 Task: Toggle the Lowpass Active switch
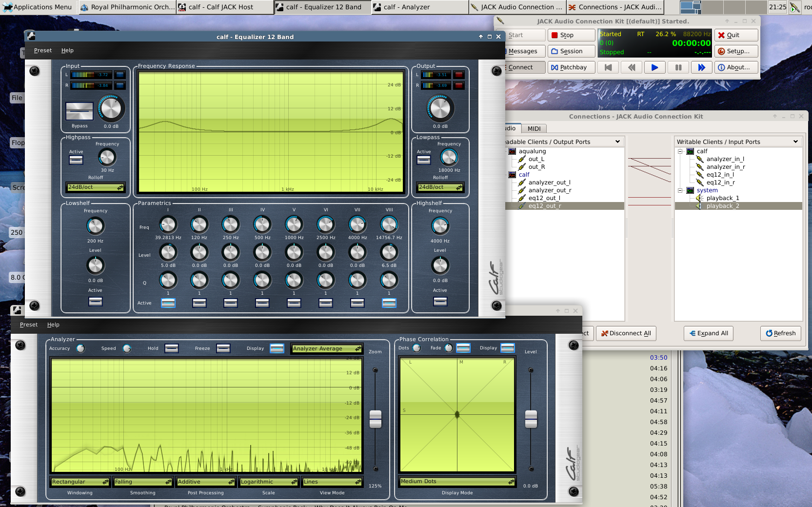click(x=424, y=160)
